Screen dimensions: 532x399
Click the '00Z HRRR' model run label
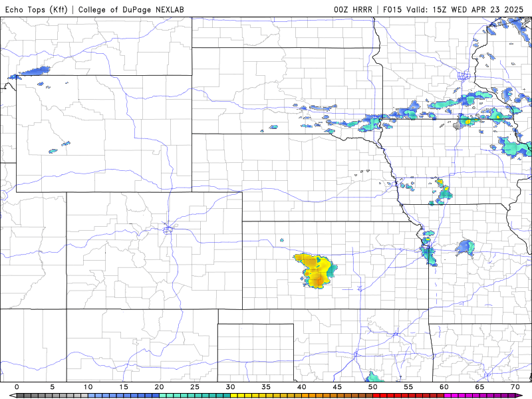tap(353, 9)
